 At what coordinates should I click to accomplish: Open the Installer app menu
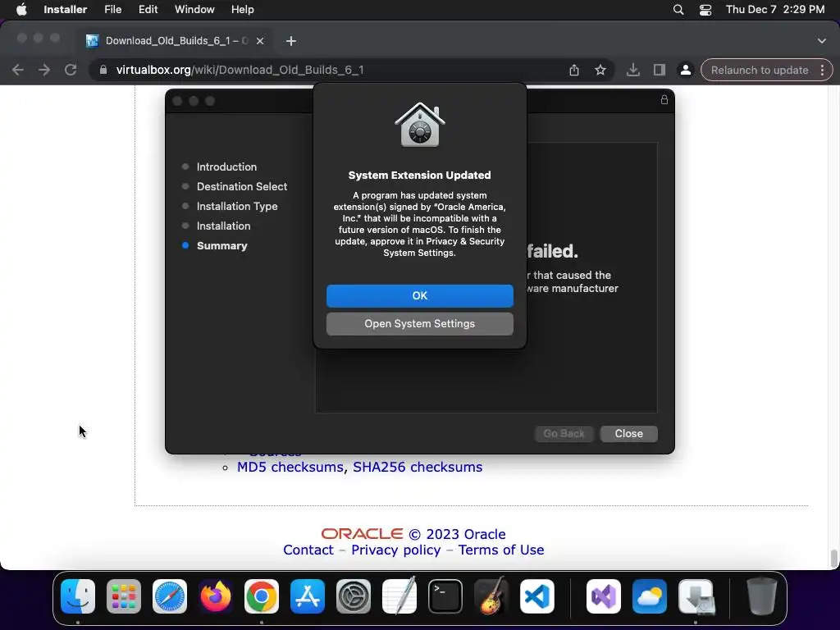tap(66, 10)
